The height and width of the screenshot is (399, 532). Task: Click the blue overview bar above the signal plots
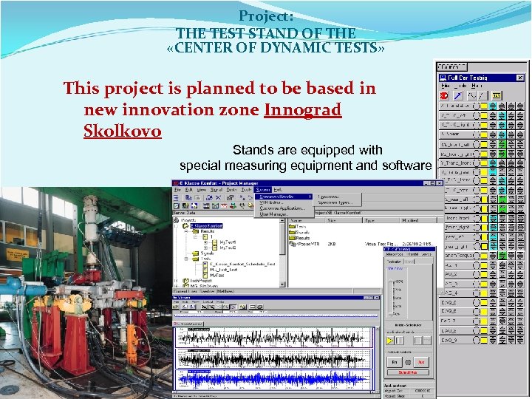[276, 316]
